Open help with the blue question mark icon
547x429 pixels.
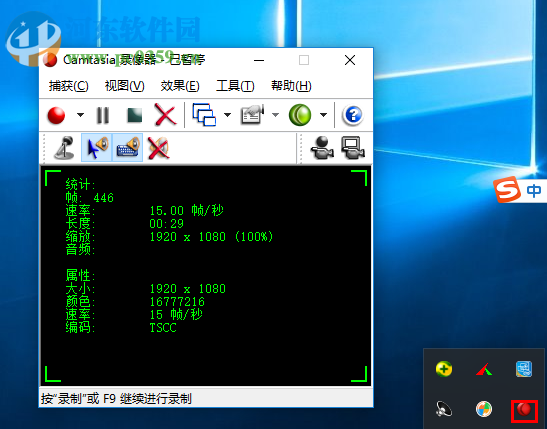pyautogui.click(x=353, y=115)
